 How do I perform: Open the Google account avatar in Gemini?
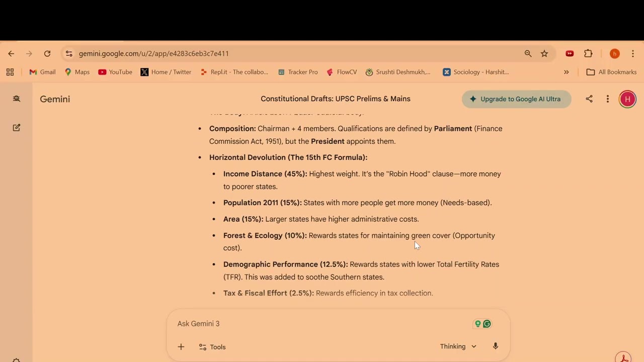point(627,99)
